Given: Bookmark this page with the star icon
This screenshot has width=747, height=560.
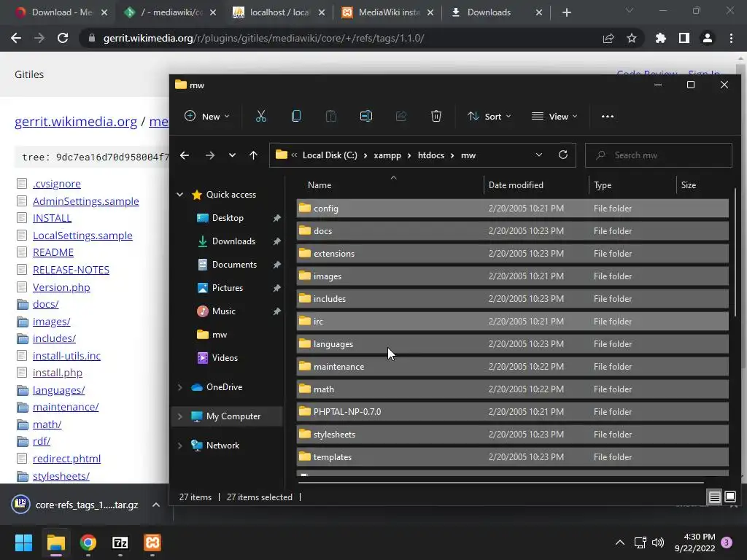Looking at the screenshot, I should (632, 38).
